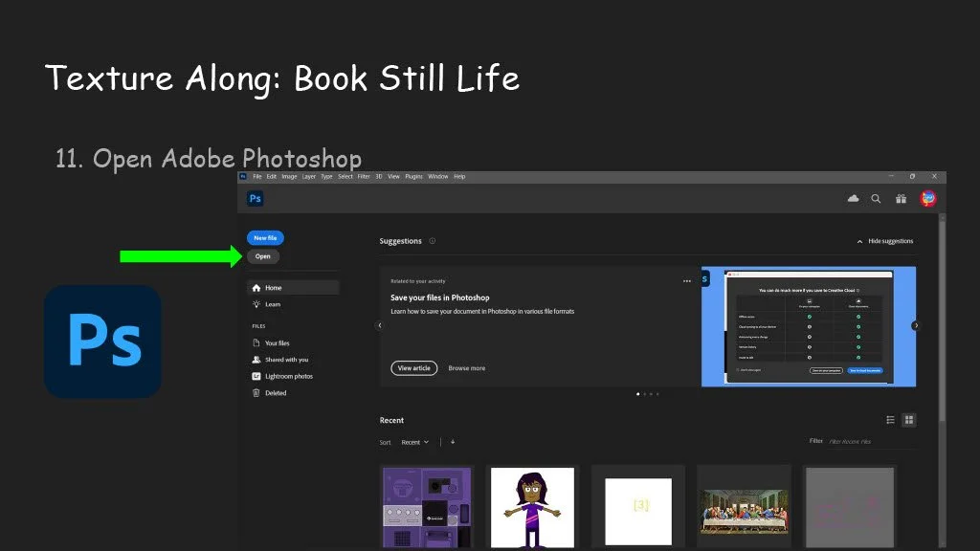Open Creative Cloud sync status icon
Viewport: 980px width, 551px height.
tap(853, 199)
